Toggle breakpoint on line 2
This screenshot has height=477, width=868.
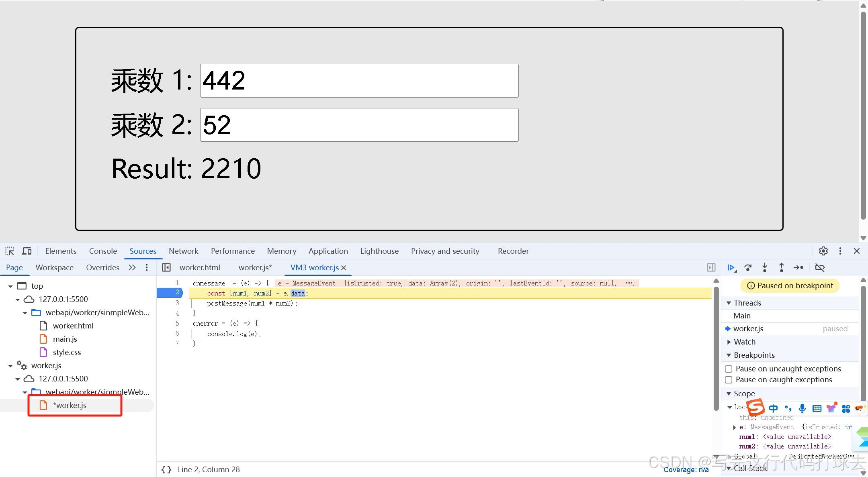click(177, 293)
